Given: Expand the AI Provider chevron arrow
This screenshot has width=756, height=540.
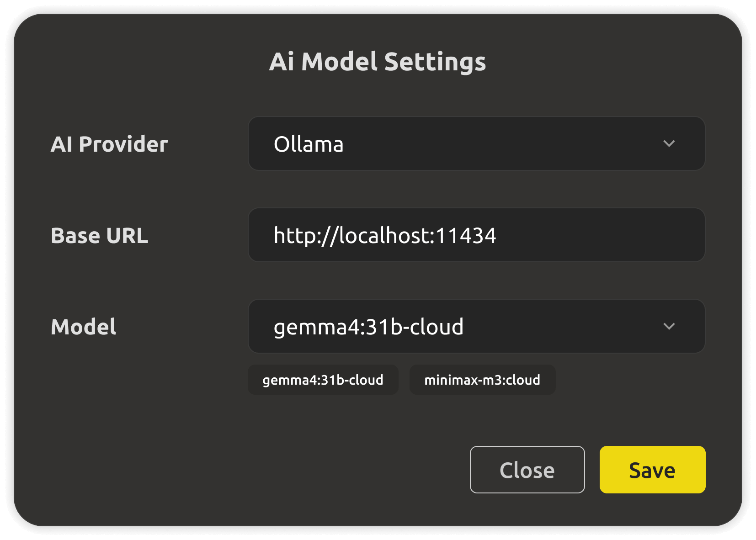Looking at the screenshot, I should click(669, 144).
